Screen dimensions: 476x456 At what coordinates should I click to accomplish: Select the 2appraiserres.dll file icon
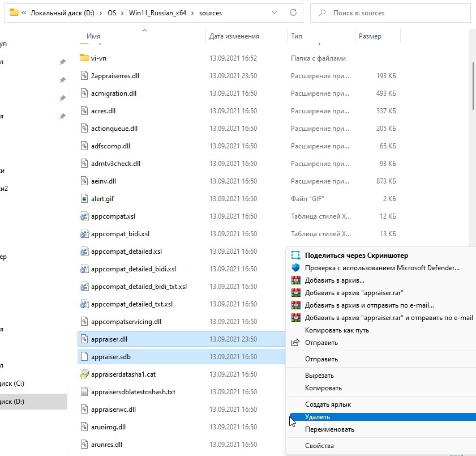coord(84,75)
